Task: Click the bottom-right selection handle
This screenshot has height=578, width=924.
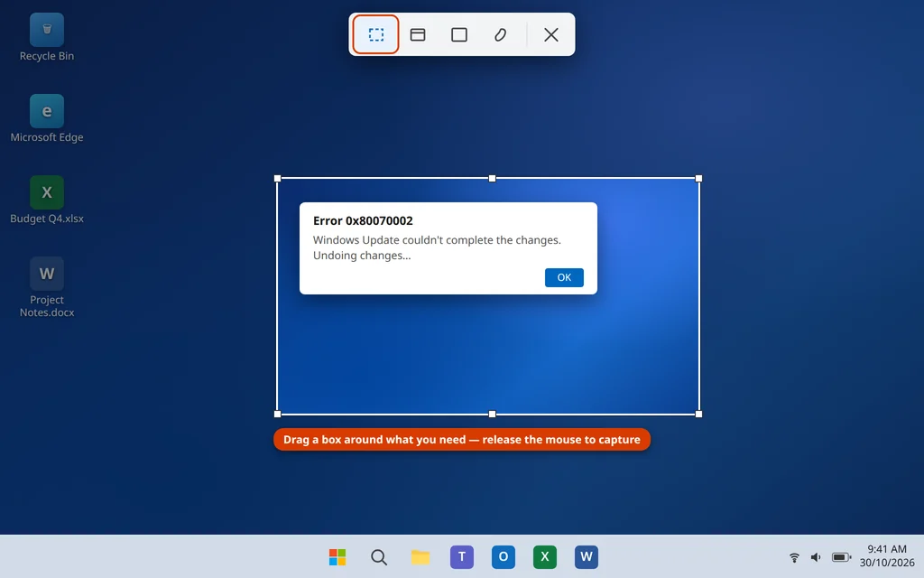Action: 699,414
